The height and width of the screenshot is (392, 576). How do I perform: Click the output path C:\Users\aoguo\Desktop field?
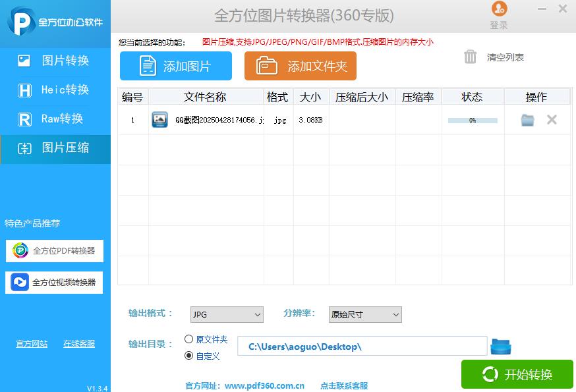click(362, 346)
